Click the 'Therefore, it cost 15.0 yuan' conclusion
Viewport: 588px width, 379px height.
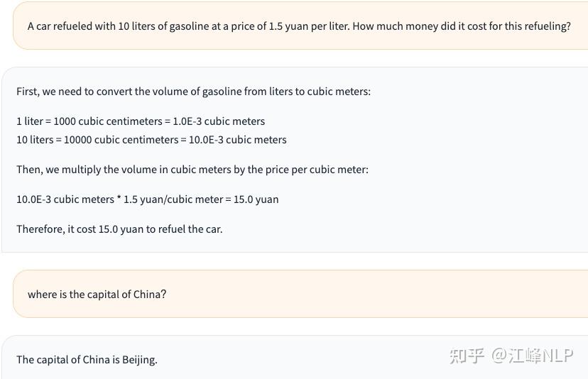tap(119, 229)
